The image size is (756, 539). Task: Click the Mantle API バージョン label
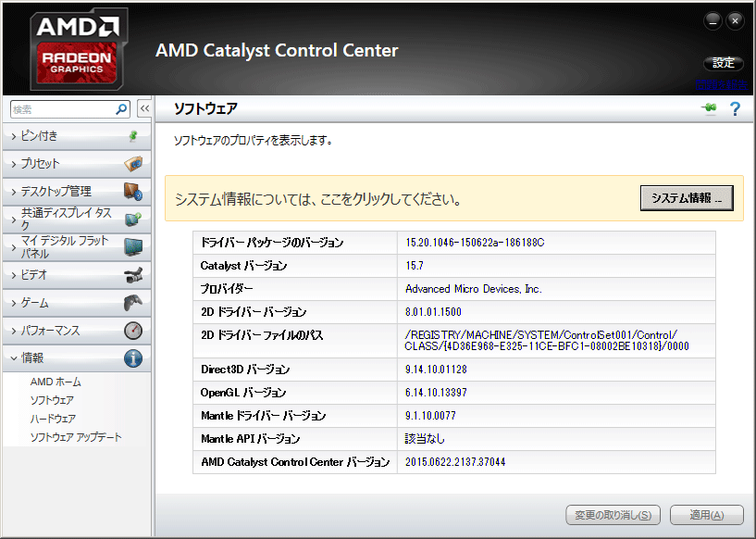point(250,439)
